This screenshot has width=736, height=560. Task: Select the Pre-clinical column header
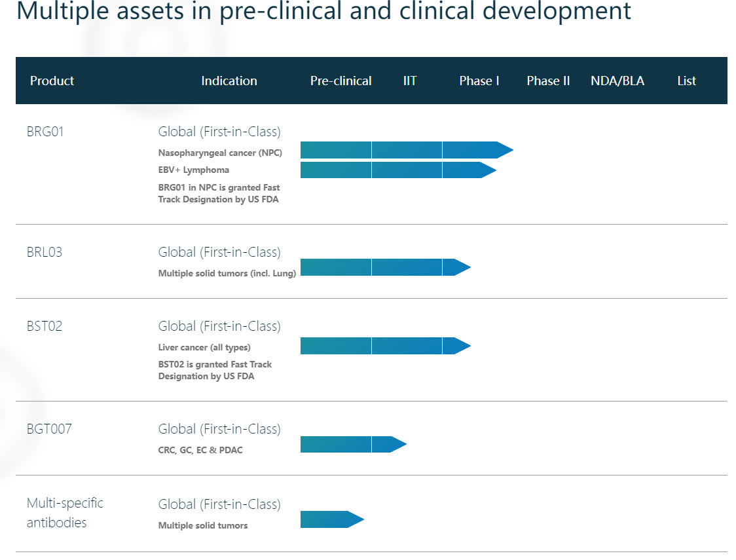340,81
